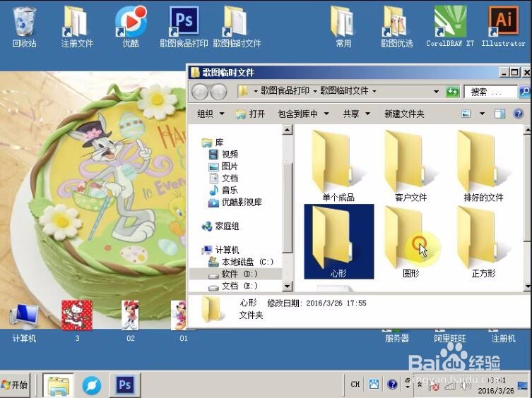Select 音乐 library in the navigation pane
The image size is (532, 398).
[x=223, y=191]
